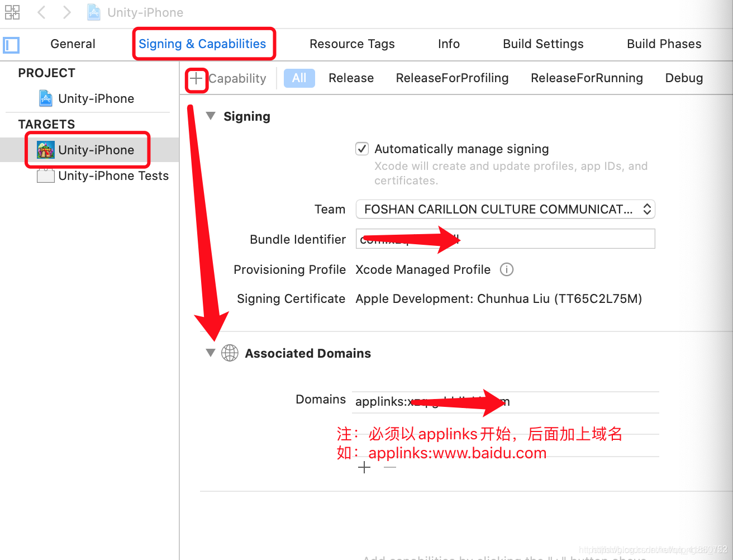
Task: Open the Resource Tags tab
Action: tap(352, 44)
